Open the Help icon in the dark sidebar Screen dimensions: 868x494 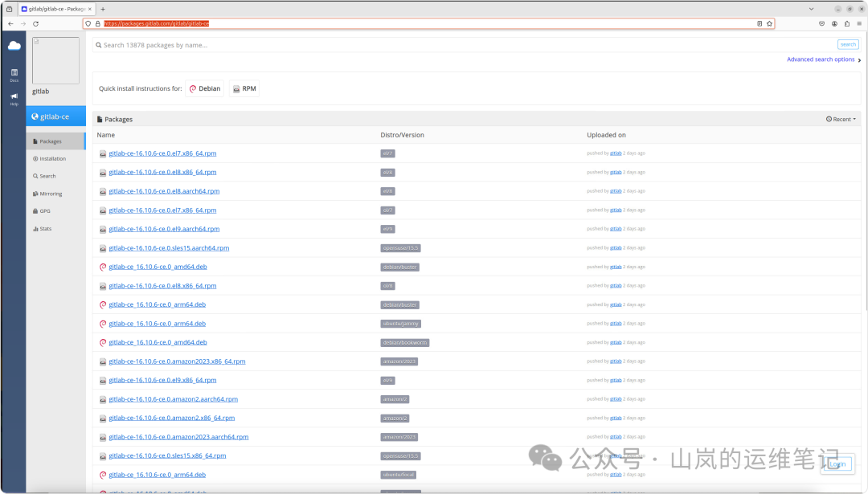click(x=13, y=96)
